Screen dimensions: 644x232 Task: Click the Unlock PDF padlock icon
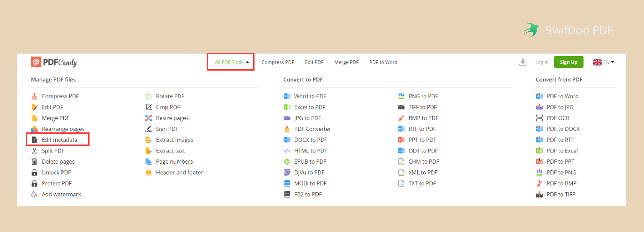(34, 173)
